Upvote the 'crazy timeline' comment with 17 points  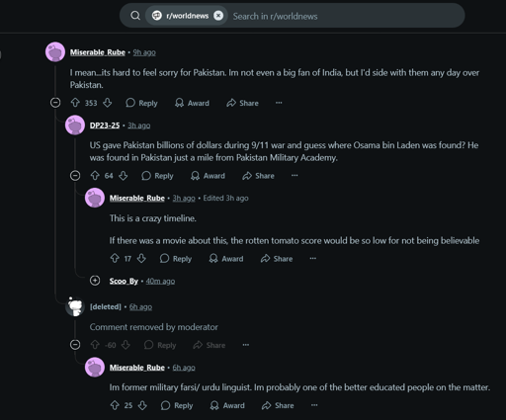pyautogui.click(x=115, y=258)
